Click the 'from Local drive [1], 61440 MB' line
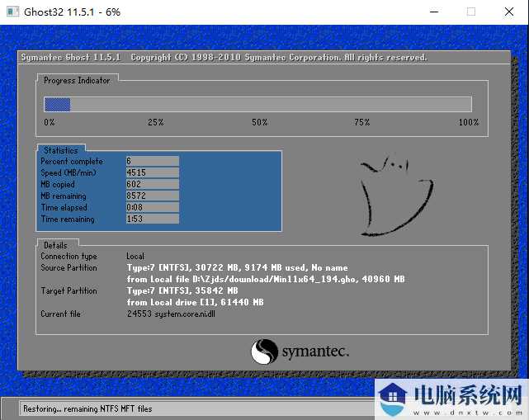The width and height of the screenshot is (529, 420). tap(196, 302)
